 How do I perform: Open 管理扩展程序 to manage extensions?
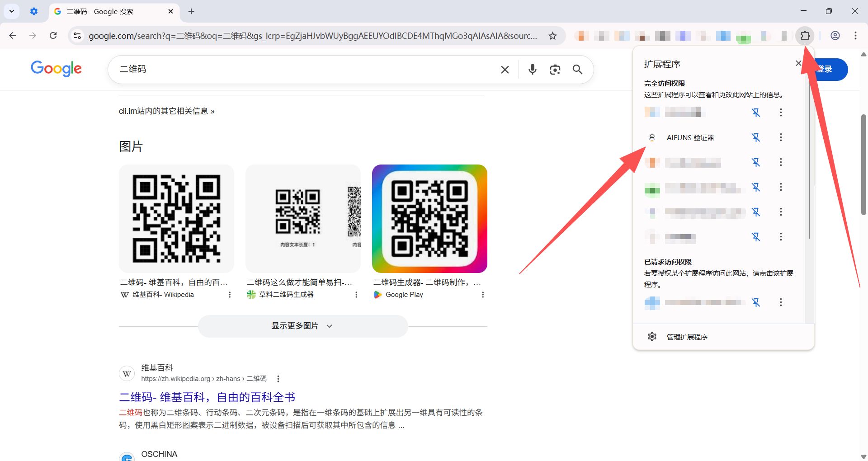point(687,337)
